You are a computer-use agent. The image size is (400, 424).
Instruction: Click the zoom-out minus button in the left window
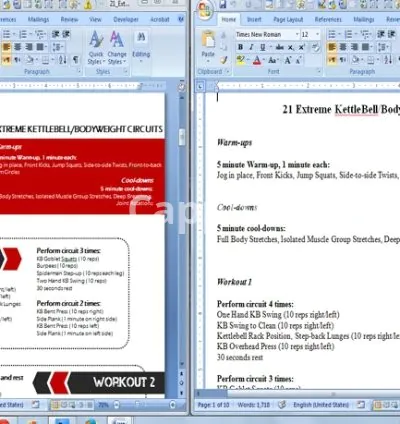tap(116, 405)
